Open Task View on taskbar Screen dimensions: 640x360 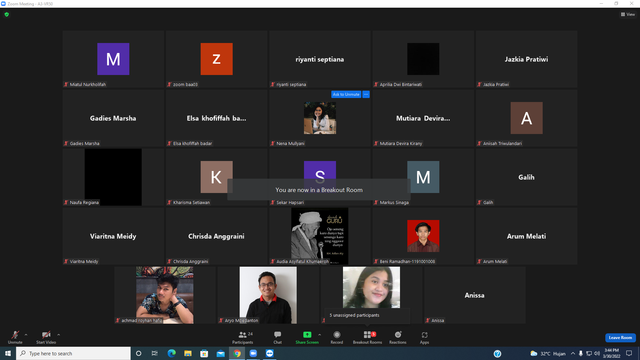click(155, 353)
